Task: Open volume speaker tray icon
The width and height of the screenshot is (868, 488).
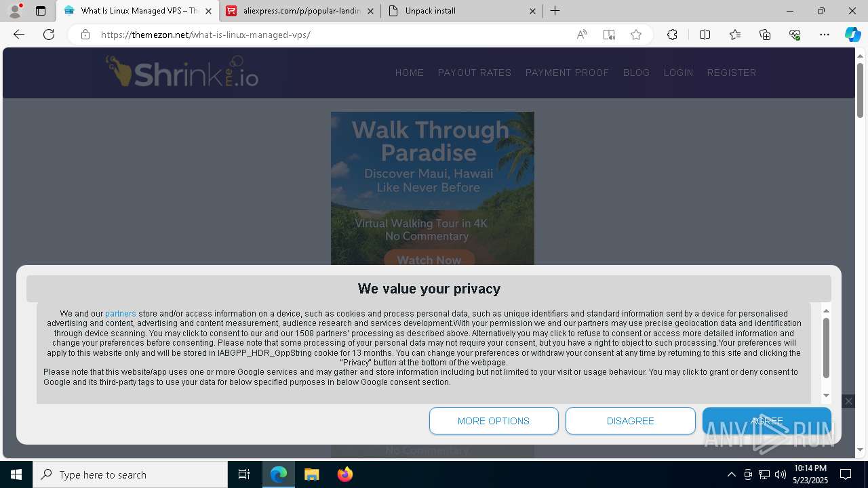Action: (781, 474)
